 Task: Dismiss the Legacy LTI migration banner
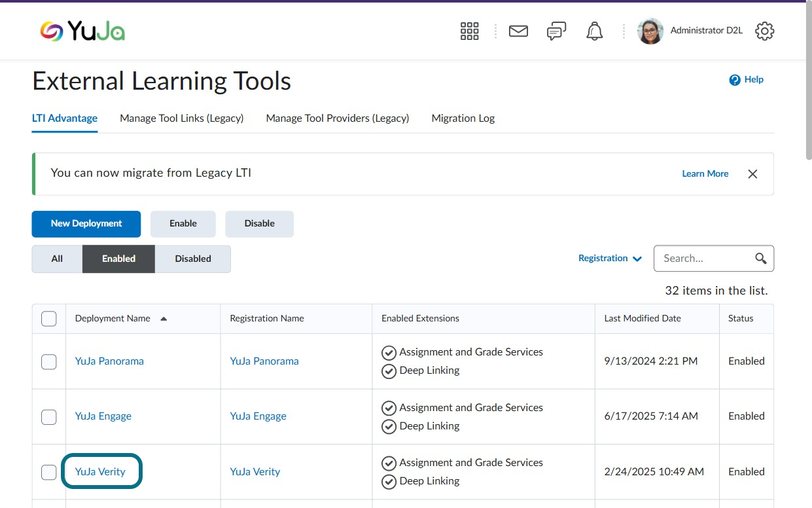[752, 173]
